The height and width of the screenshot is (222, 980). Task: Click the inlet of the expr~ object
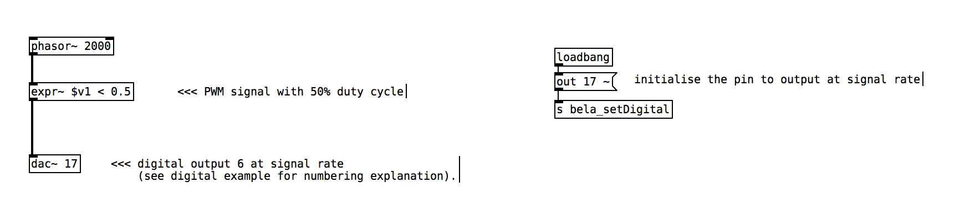click(x=33, y=84)
